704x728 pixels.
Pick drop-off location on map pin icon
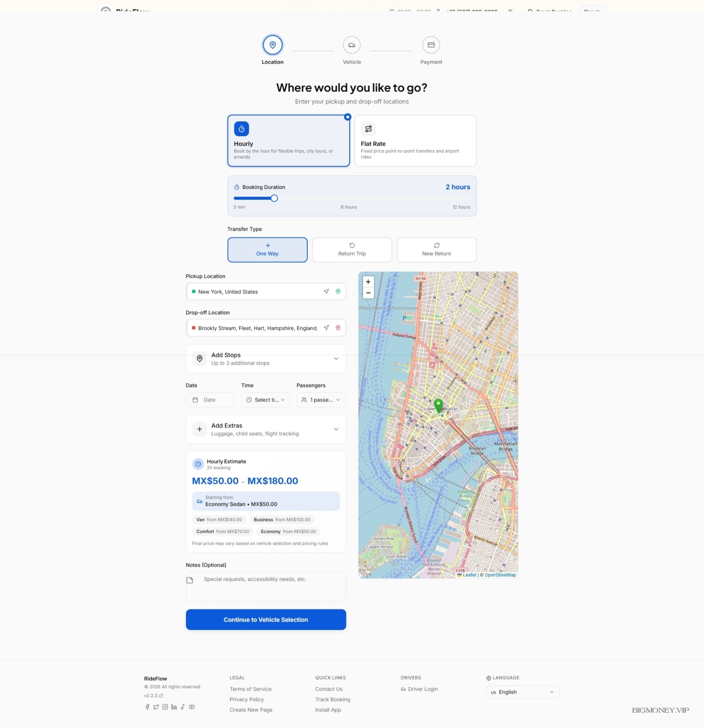tap(338, 328)
